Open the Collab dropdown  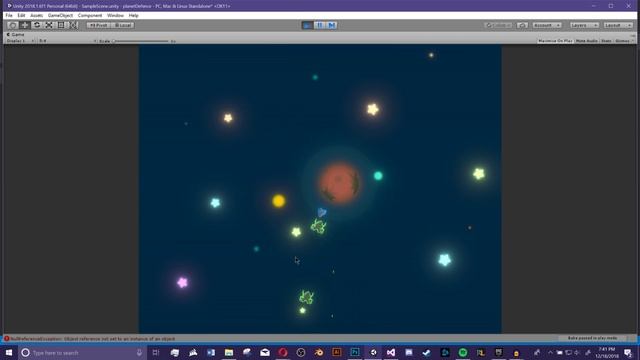point(498,25)
